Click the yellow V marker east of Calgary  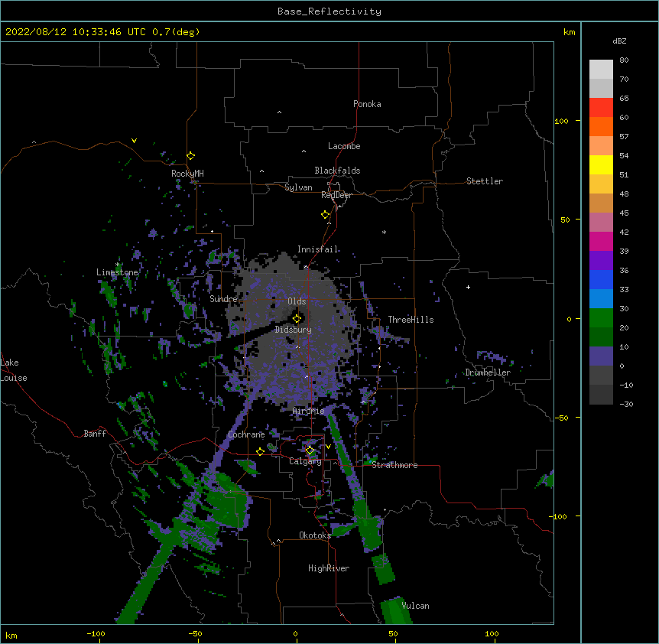328,447
